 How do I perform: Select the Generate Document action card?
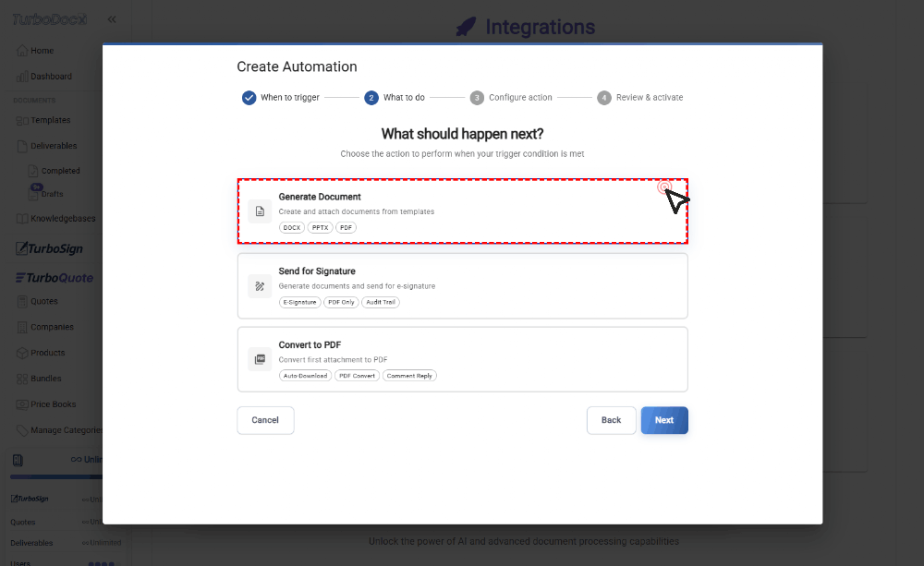[x=462, y=211]
